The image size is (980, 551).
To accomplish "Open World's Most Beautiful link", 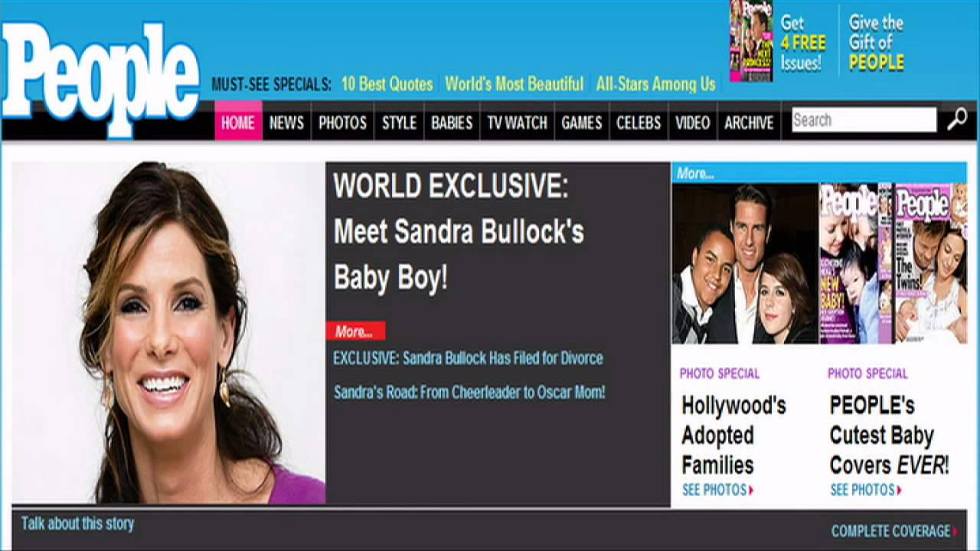I will click(x=514, y=84).
